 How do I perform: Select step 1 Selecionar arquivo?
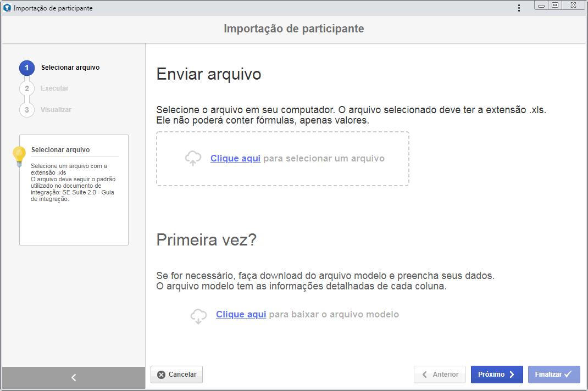click(60, 68)
